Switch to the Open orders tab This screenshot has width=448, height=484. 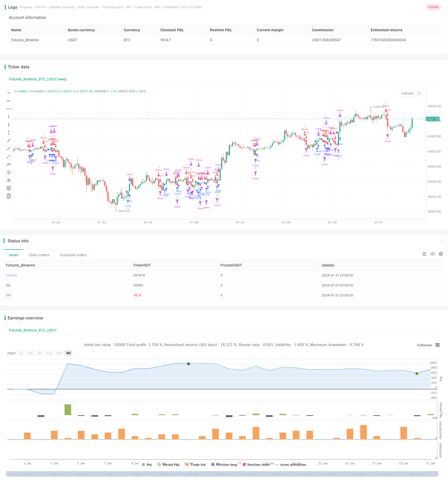(x=39, y=255)
